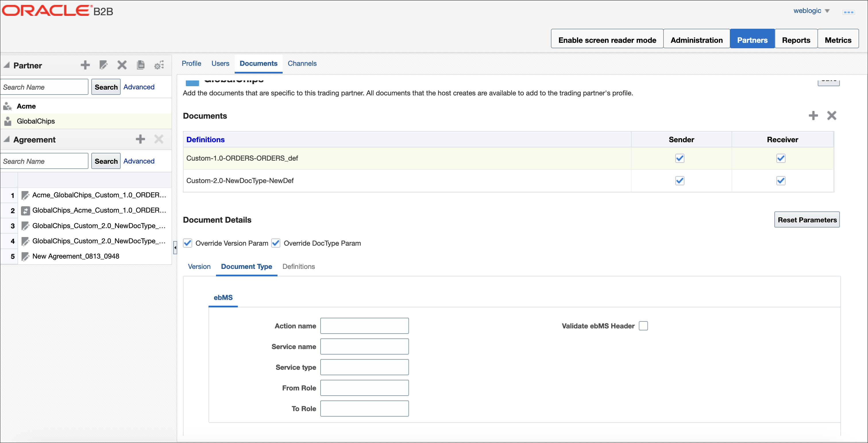Open Advanced search for agreements
This screenshot has width=868, height=443.
click(139, 161)
